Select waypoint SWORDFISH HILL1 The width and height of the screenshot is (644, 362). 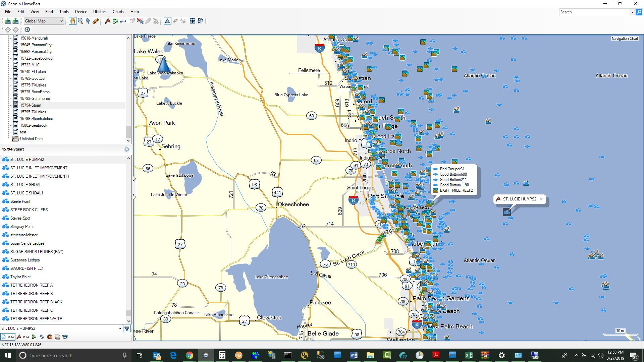click(x=27, y=268)
